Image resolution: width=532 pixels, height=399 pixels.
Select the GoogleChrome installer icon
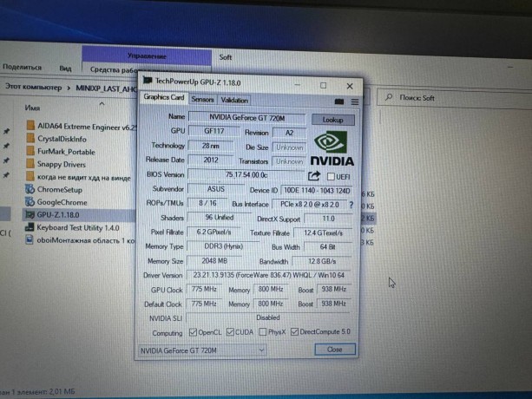click(x=30, y=202)
